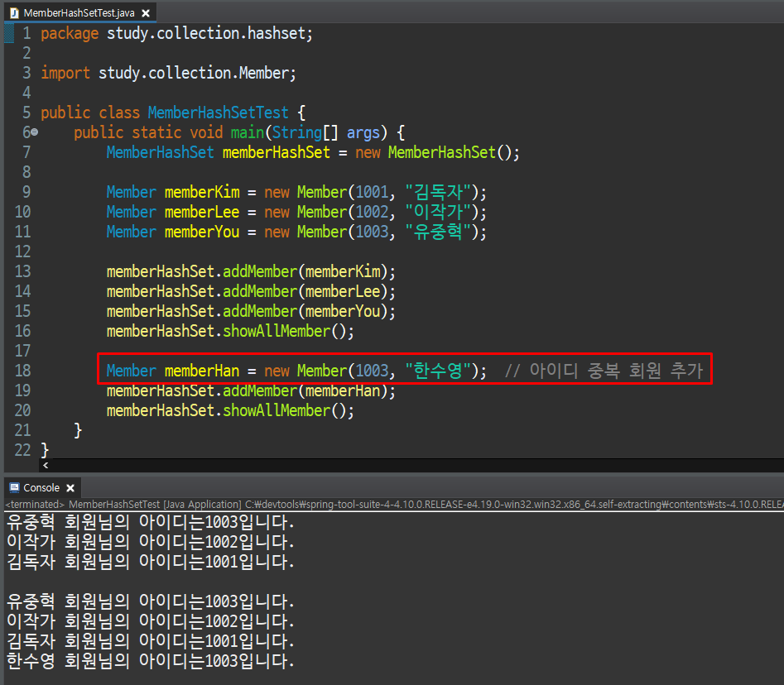Click first console line 유중혁 회원님의 아이디는1003
The width and height of the screenshot is (784, 685).
click(151, 522)
